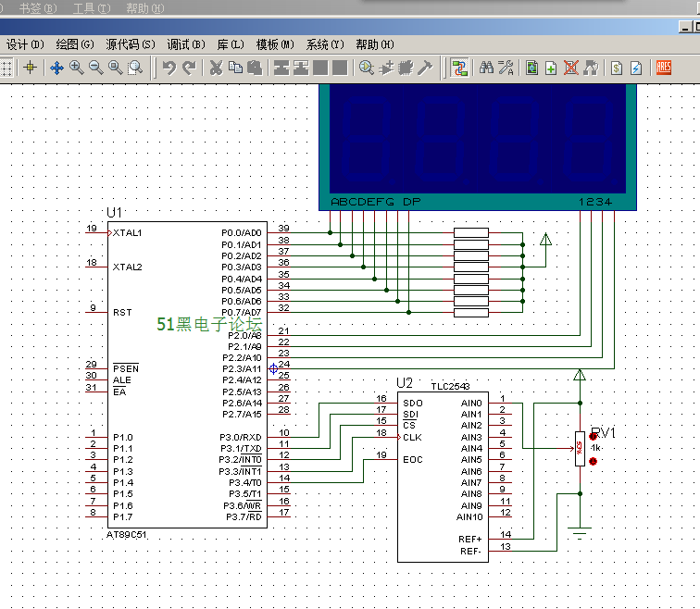Select the power terminal beside the resistors
700x609 pixels.
coord(545,239)
